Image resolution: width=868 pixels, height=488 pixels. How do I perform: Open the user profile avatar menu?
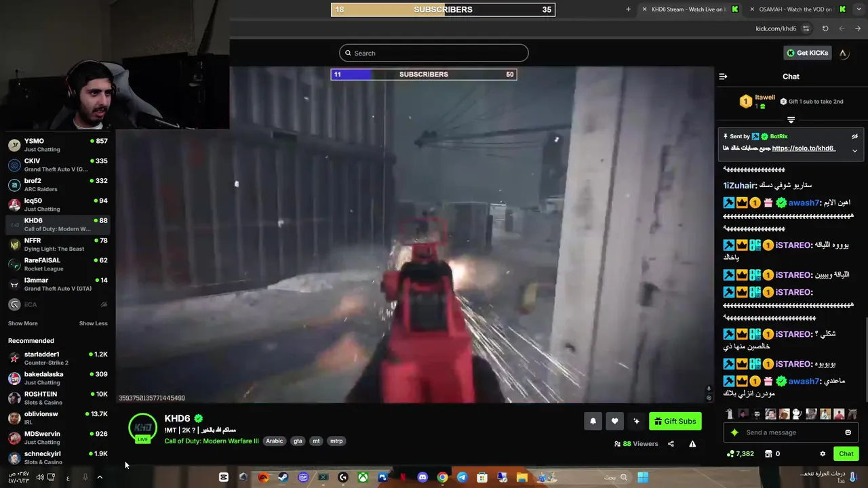click(x=843, y=53)
